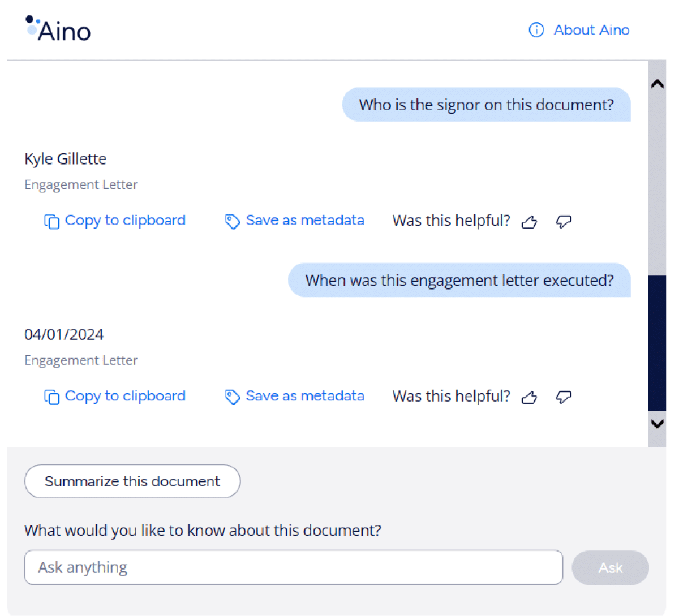Select the 'When was this engagement letter executed' bubble

click(x=459, y=281)
